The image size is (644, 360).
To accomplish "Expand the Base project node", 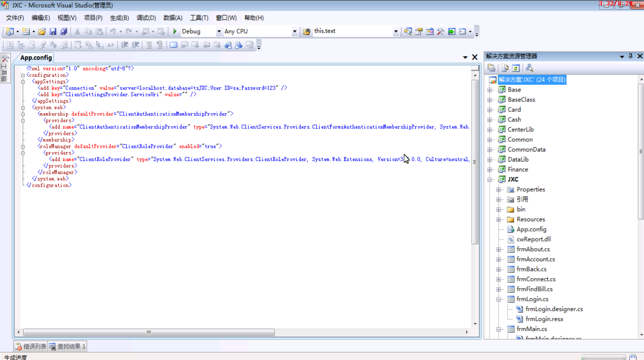I will click(x=490, y=90).
